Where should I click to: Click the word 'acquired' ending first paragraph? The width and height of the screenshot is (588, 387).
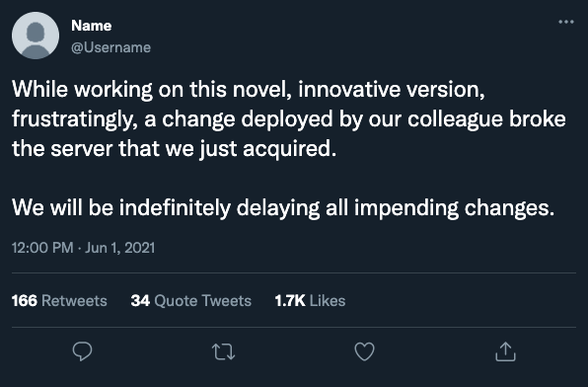(289, 149)
